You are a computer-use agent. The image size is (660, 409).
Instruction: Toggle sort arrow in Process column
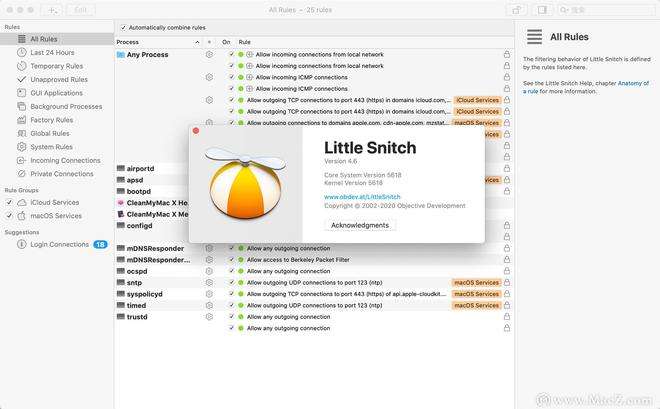(197, 42)
